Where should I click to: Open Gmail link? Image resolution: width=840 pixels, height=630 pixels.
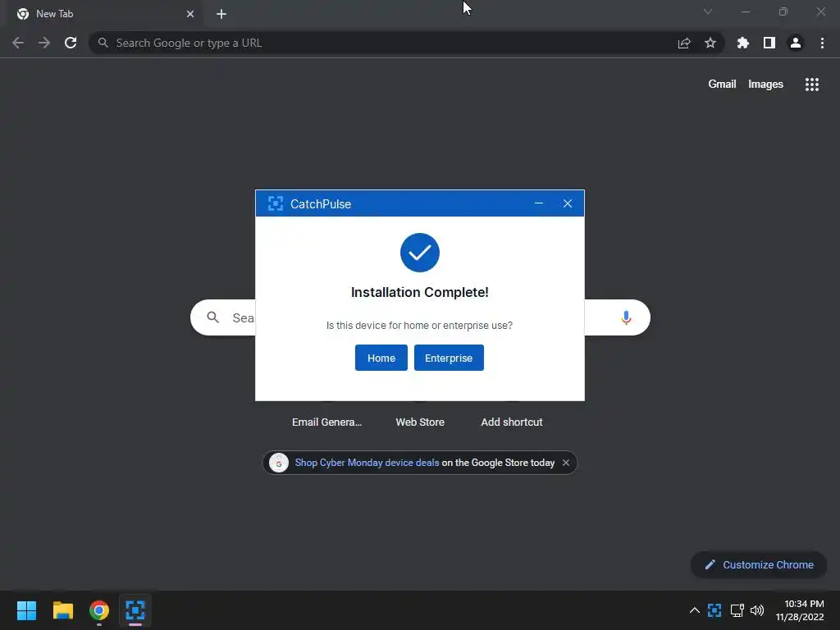pyautogui.click(x=722, y=84)
